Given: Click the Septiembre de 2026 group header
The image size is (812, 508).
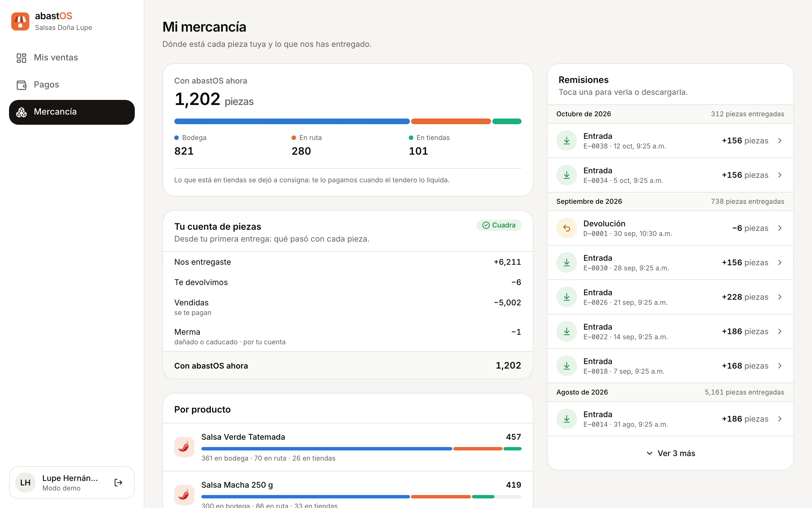Looking at the screenshot, I should (670, 202).
